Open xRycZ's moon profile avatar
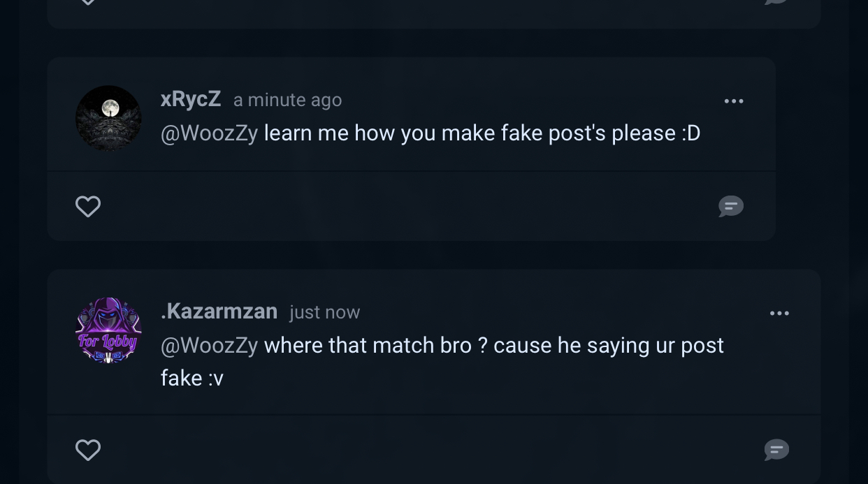Image resolution: width=868 pixels, height=484 pixels. point(108,118)
